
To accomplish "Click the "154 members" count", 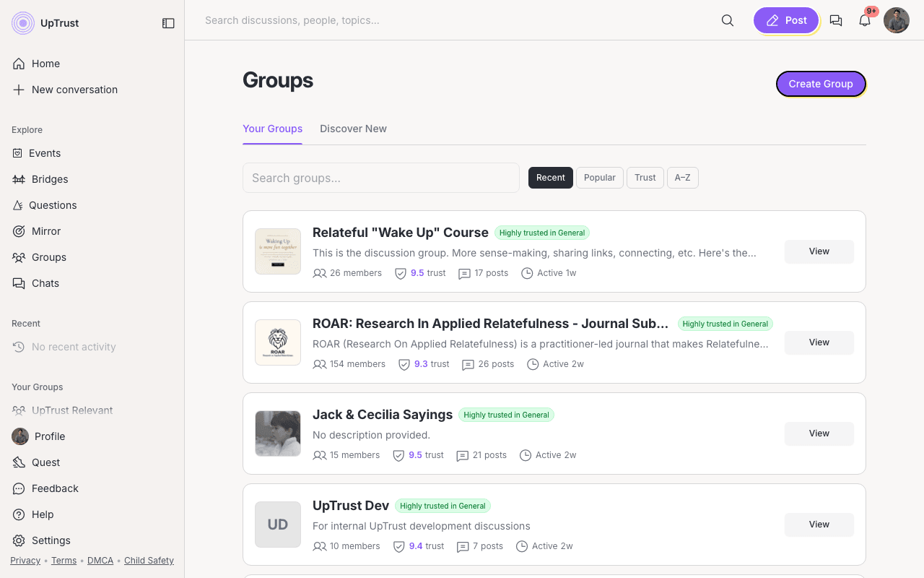I will [x=357, y=364].
